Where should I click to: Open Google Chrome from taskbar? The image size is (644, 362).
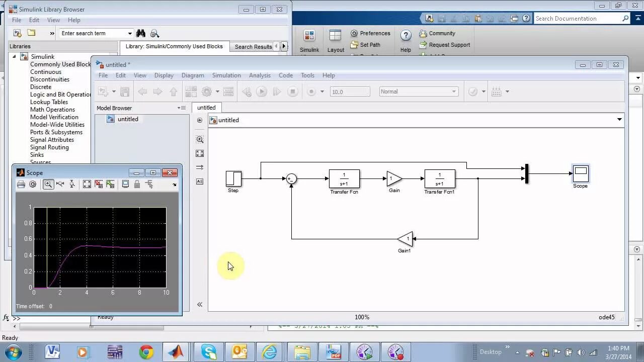coord(146,352)
